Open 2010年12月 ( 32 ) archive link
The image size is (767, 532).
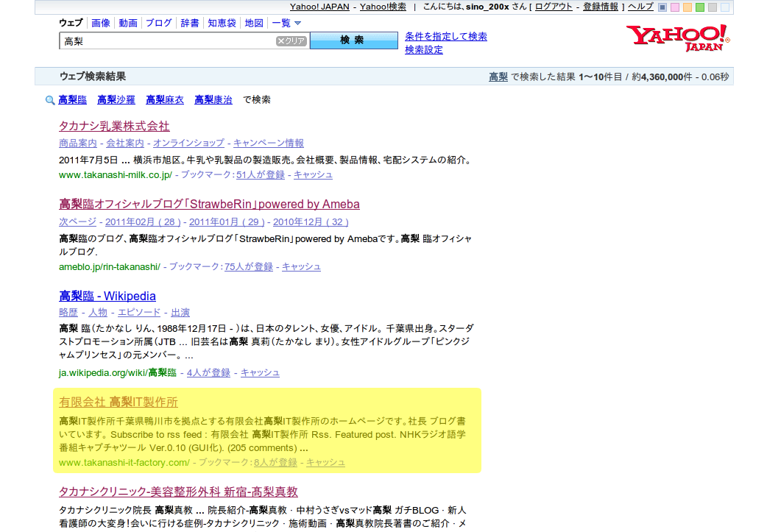click(311, 222)
